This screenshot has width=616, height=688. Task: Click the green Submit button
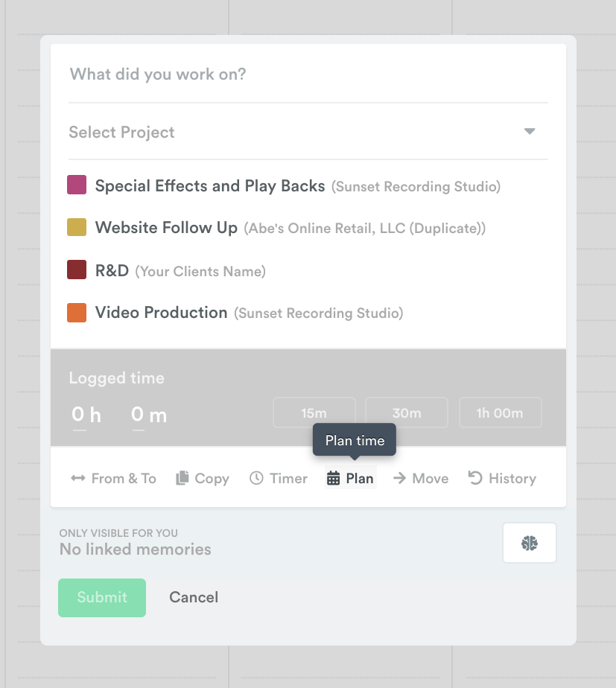coord(102,597)
